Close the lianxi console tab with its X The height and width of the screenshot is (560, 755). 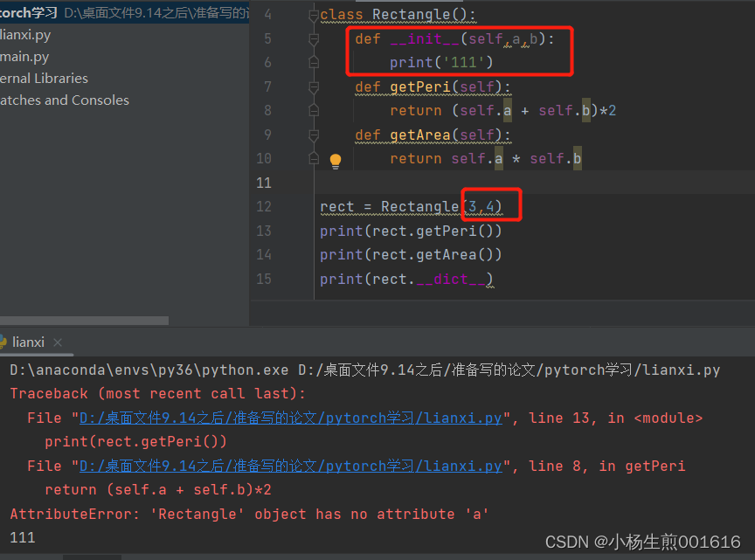57,342
